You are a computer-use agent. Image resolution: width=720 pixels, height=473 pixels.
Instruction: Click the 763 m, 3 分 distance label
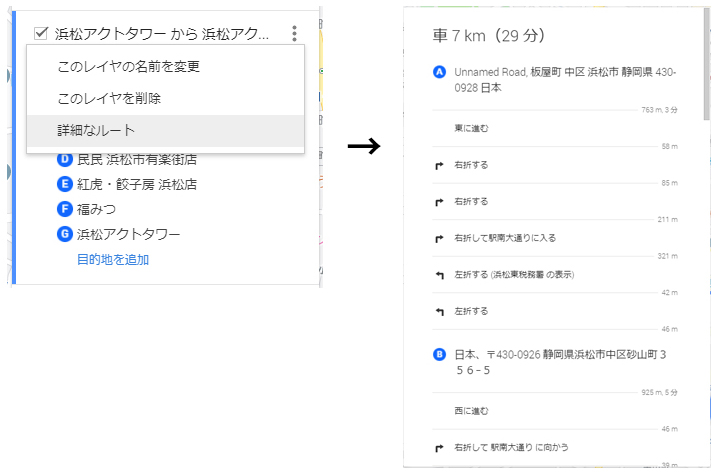[659, 110]
